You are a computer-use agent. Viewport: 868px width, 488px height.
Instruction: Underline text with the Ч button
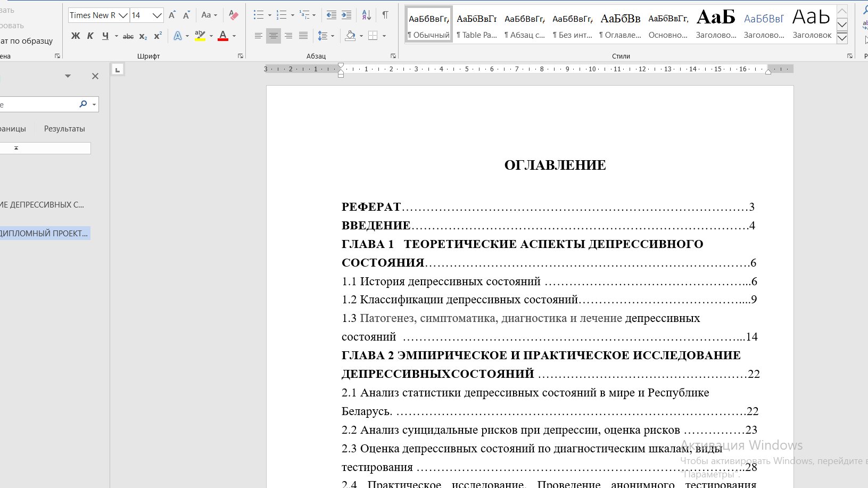pyautogui.click(x=105, y=36)
